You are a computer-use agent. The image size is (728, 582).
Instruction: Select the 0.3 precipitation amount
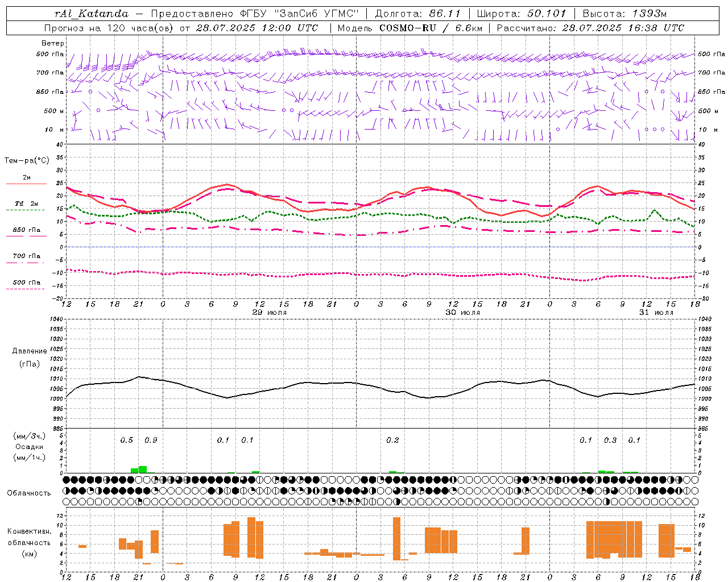click(x=610, y=440)
